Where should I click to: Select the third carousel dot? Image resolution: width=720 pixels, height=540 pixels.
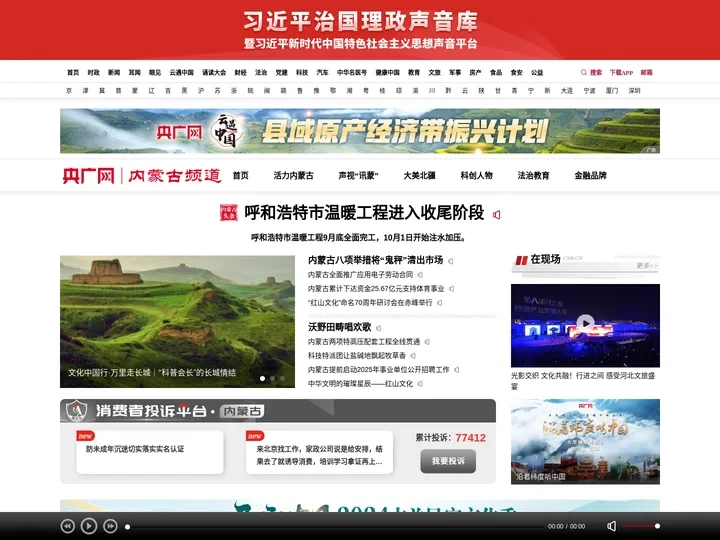[x=282, y=378]
